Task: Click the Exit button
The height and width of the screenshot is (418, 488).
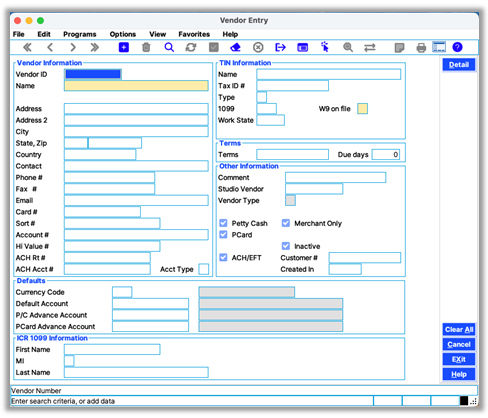Action: 459,359
